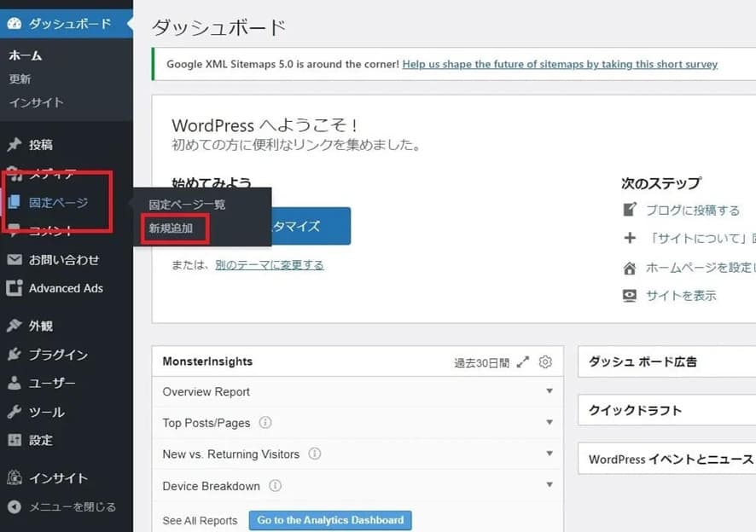The height and width of the screenshot is (532, 756).
Task: Click the サイトを表示 link
Action: (681, 296)
